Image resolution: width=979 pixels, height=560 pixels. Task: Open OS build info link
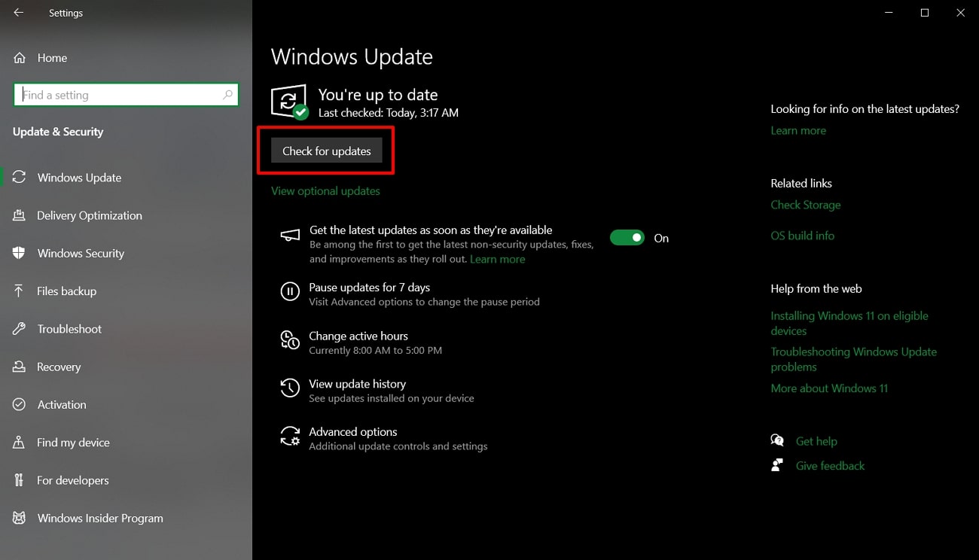(x=802, y=236)
